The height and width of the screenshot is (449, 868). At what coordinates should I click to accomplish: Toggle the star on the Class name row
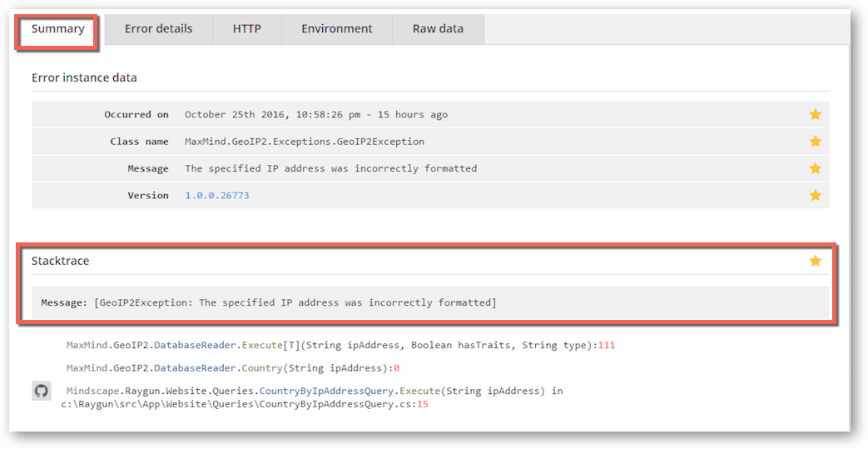[x=815, y=142]
